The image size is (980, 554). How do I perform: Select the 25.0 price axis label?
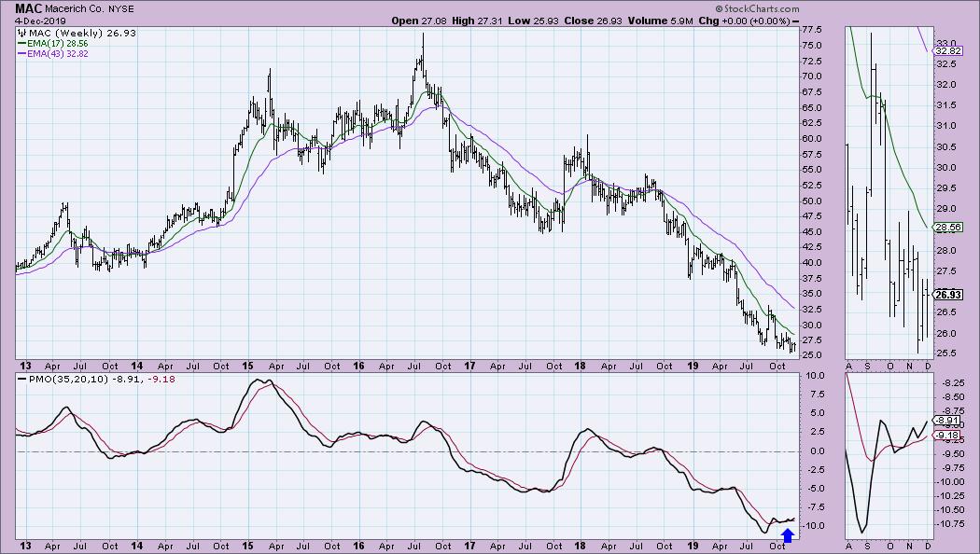coord(811,355)
